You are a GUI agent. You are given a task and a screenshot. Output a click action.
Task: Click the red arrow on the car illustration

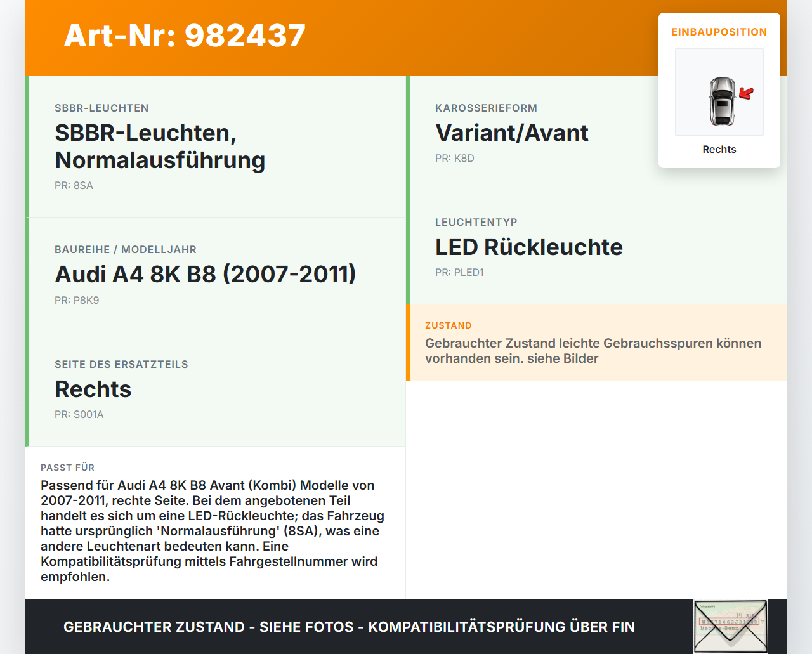coord(746,92)
